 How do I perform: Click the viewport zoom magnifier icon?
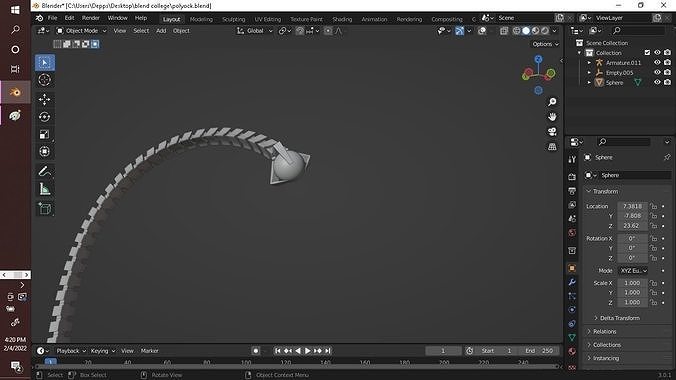(552, 102)
